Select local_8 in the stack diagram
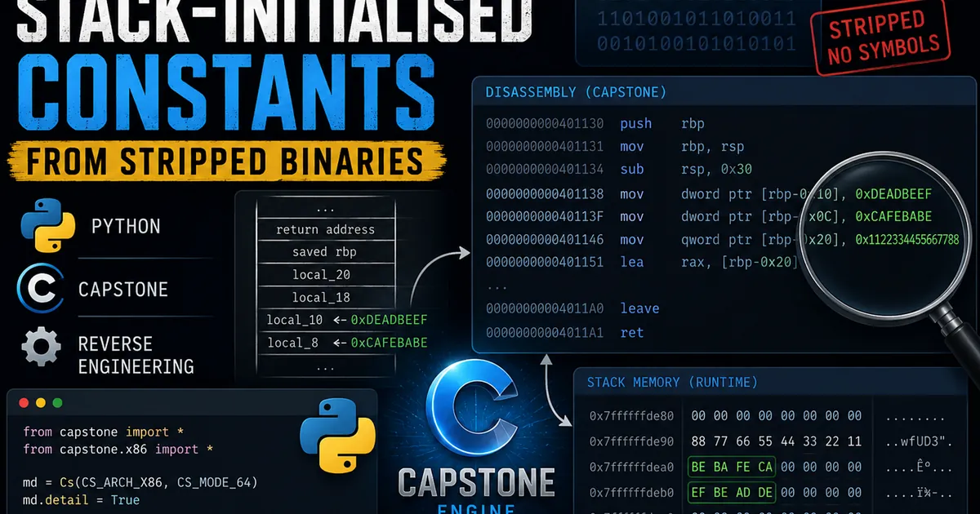 point(292,343)
